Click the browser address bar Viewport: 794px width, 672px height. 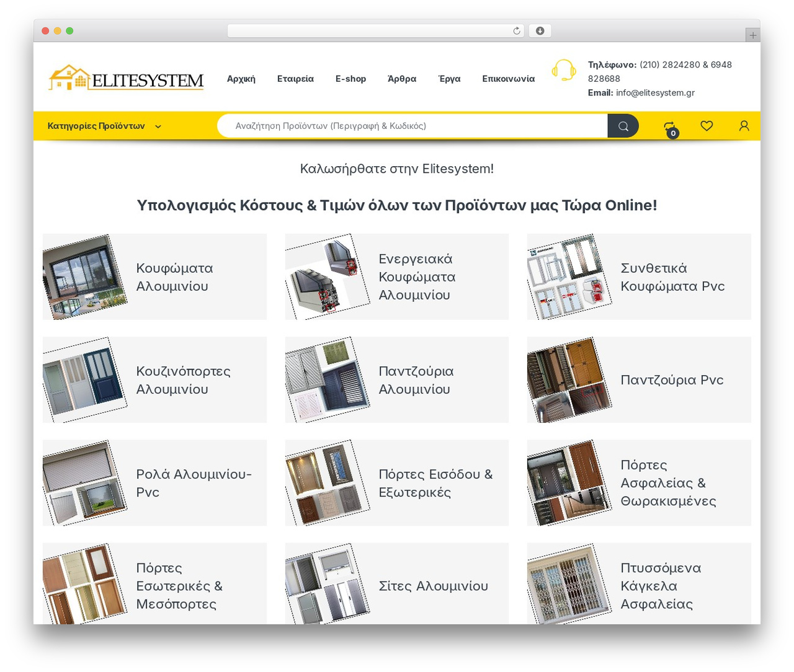coord(376,31)
